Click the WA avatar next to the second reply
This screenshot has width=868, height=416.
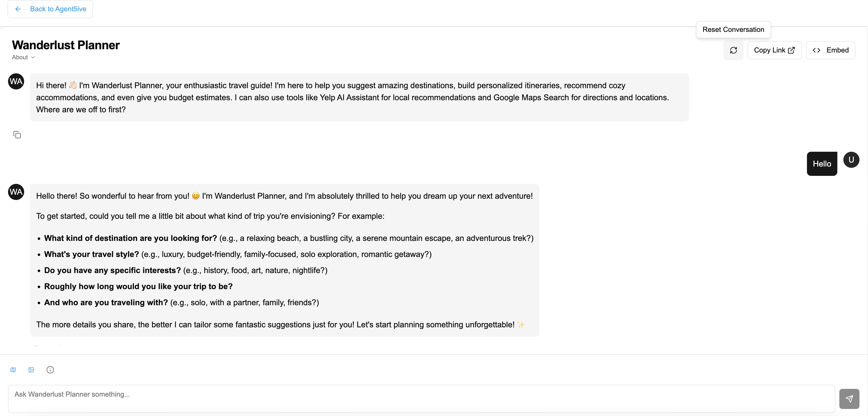(x=16, y=192)
